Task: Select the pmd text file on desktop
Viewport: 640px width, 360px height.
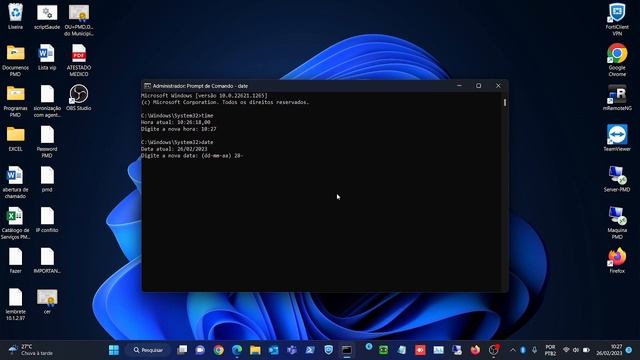Action: tap(47, 179)
